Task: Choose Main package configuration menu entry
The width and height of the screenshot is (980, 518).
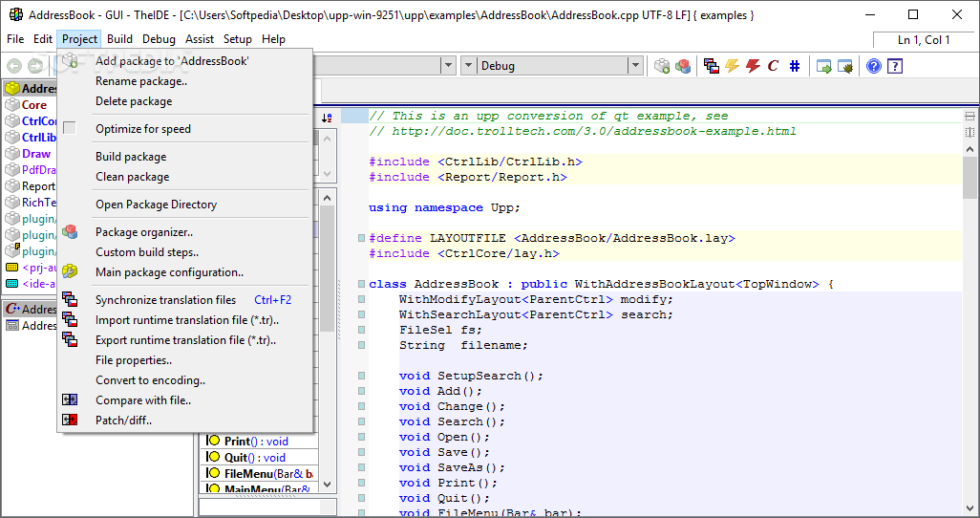Action: pyautogui.click(x=169, y=272)
